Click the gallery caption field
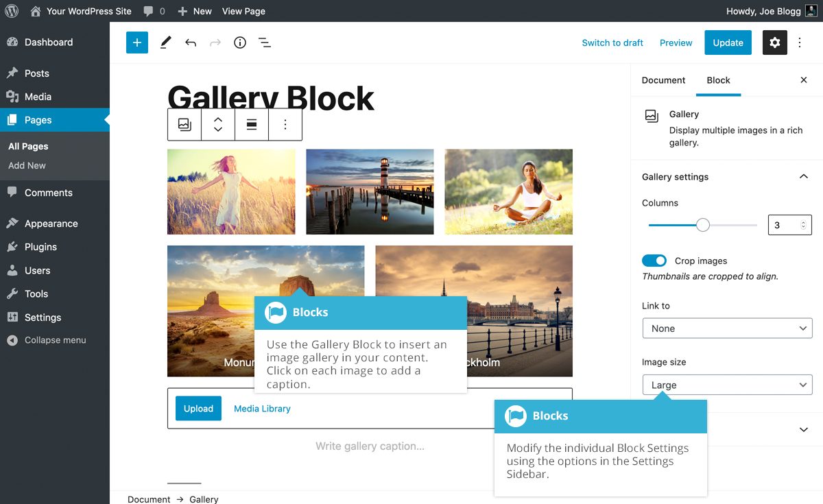Viewport: 823px width, 504px height. pyautogui.click(x=370, y=446)
